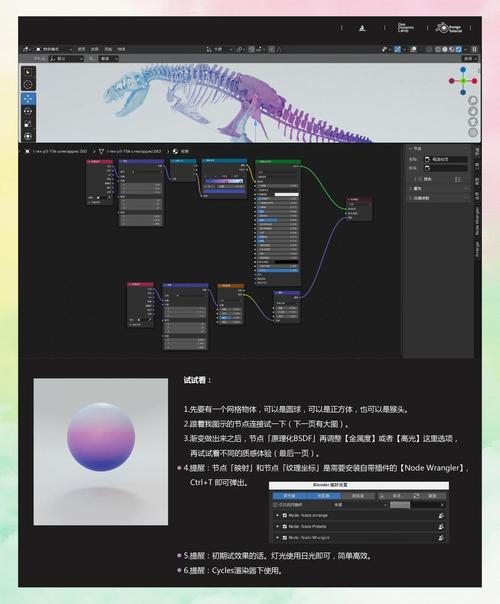The image size is (500, 604).
Task: Open the Options dropdown at viewport right
Action: tap(470, 59)
